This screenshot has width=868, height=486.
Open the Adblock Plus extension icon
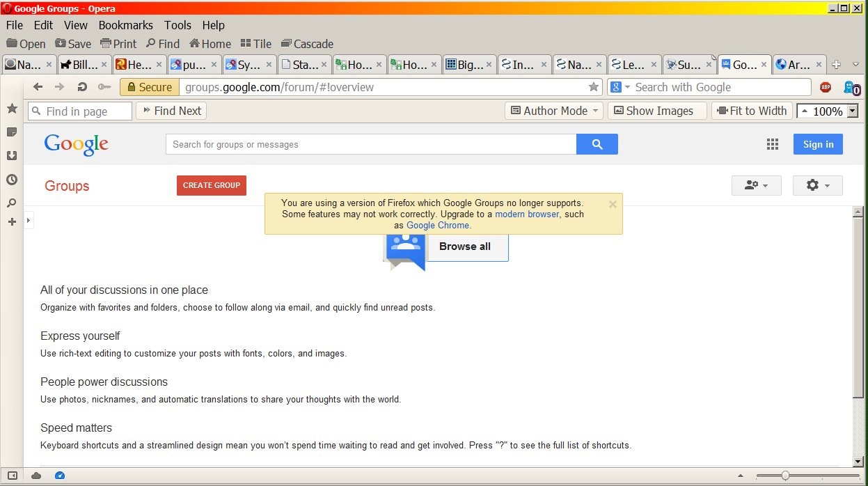pyautogui.click(x=826, y=87)
